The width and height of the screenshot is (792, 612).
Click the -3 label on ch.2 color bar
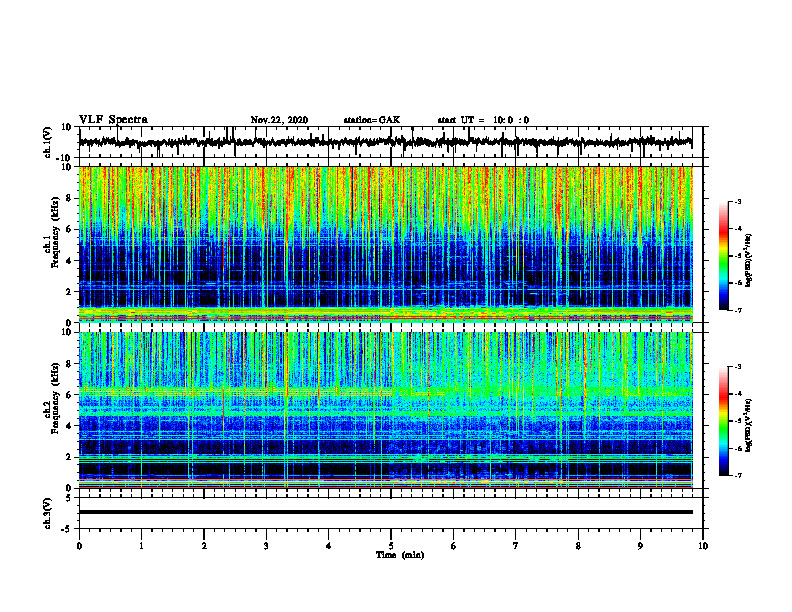(738, 367)
